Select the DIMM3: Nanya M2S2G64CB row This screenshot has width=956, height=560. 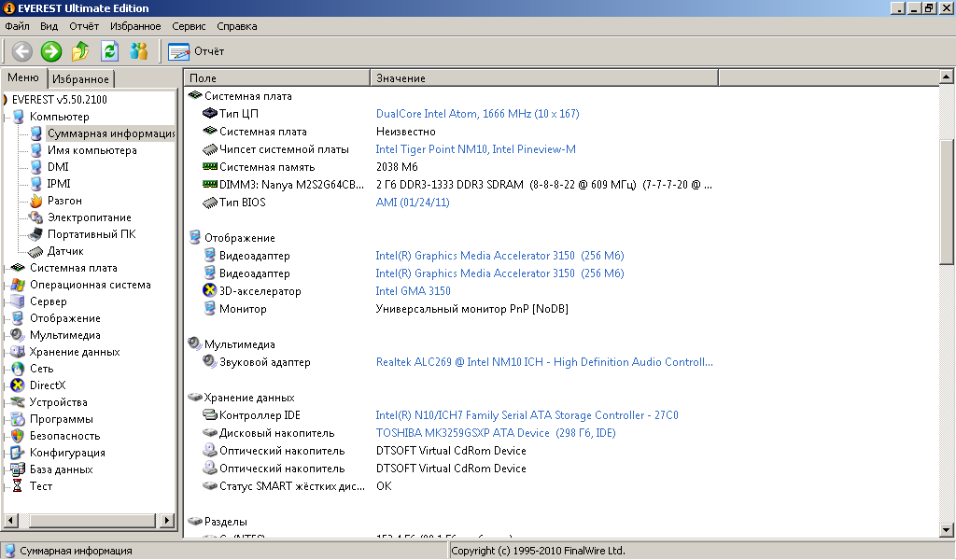(451, 185)
